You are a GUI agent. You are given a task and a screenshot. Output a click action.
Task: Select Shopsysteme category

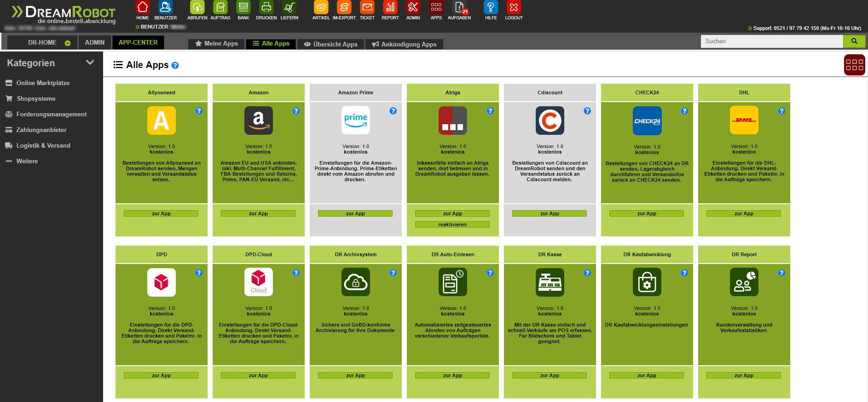36,98
